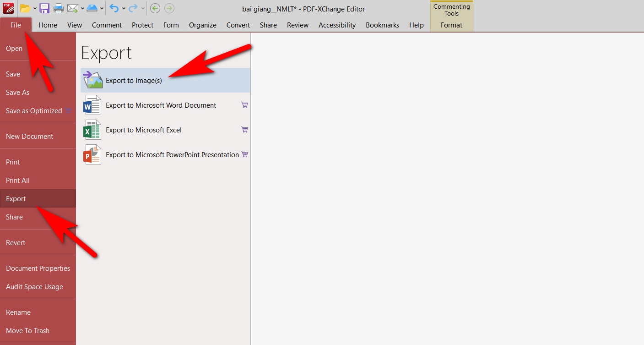The image size is (644, 345).
Task: Switch to the Bookmarks tab
Action: (x=382, y=25)
